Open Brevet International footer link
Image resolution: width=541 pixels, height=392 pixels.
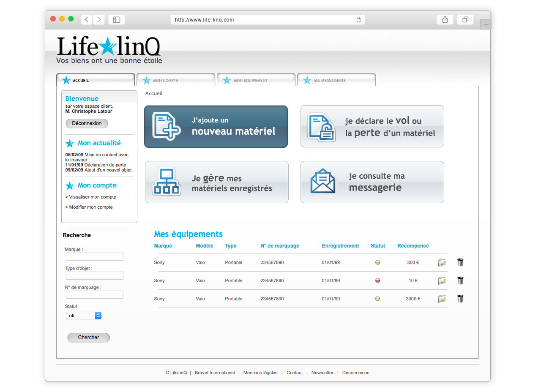[x=215, y=373]
